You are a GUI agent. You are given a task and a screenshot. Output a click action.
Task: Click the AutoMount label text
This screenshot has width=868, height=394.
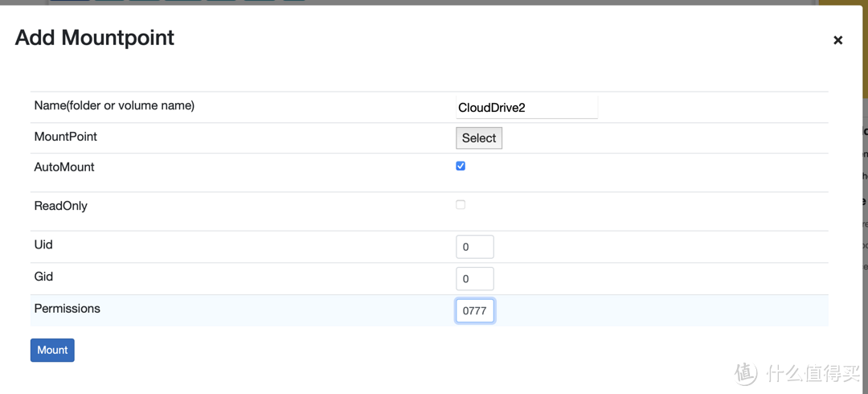64,167
